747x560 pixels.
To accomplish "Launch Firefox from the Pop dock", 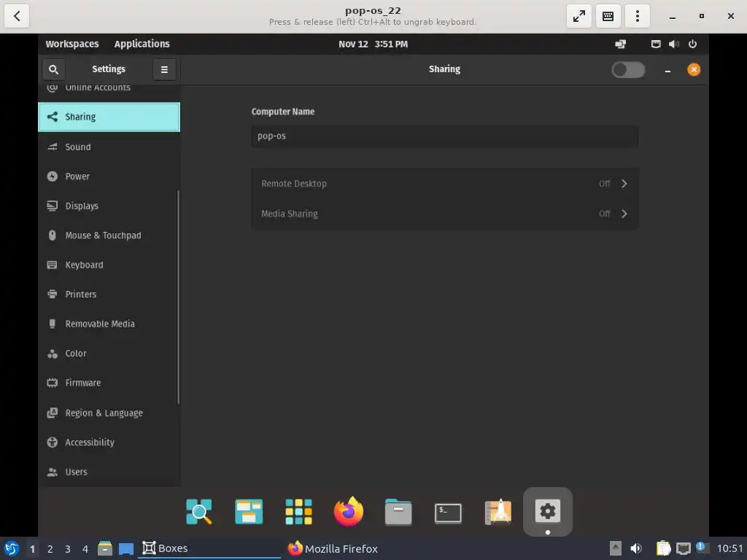I will coord(349,511).
